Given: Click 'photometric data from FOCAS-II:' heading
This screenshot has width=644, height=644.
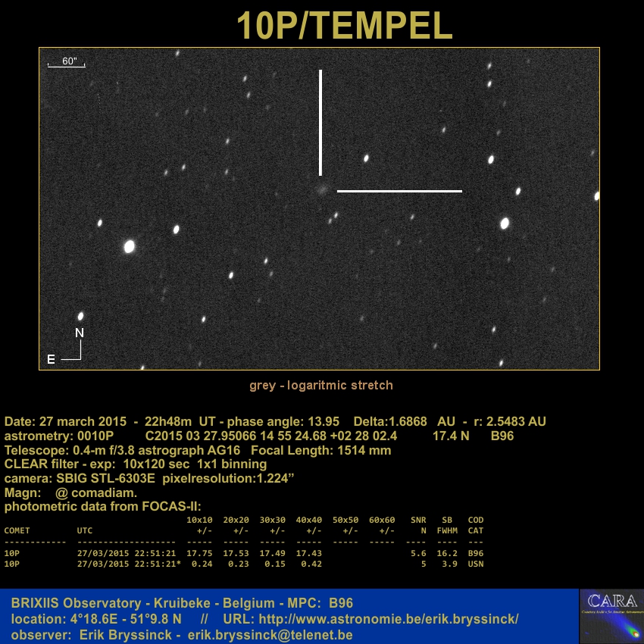Looking at the screenshot, I should pyautogui.click(x=103, y=506).
